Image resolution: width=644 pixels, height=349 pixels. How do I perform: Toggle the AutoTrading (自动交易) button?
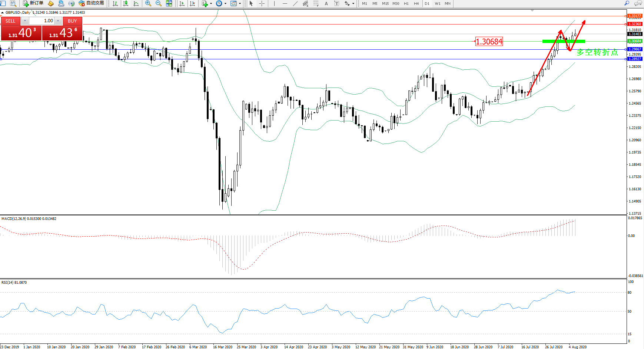pos(92,3)
